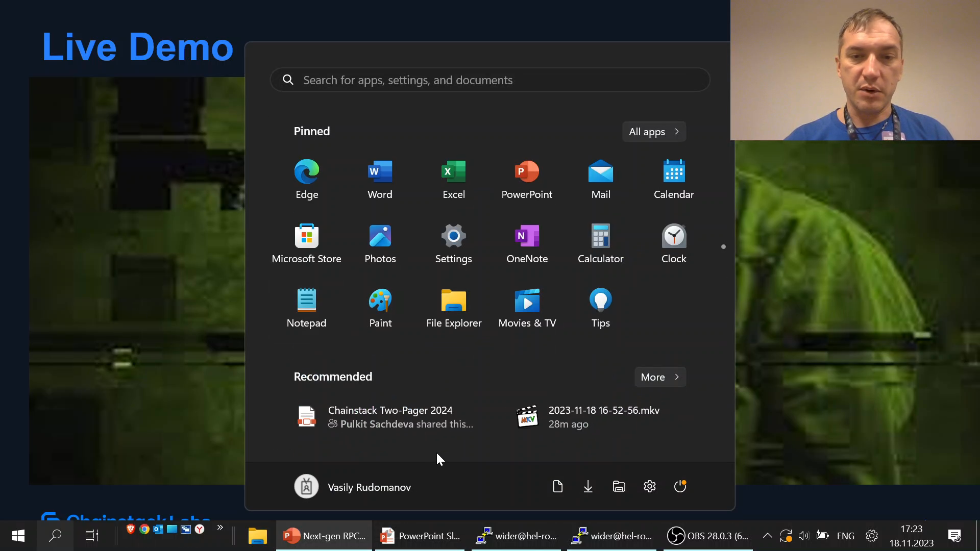The image size is (980, 551).
Task: Switch to Next-gen RPC PowerPoint window
Action: point(324,536)
